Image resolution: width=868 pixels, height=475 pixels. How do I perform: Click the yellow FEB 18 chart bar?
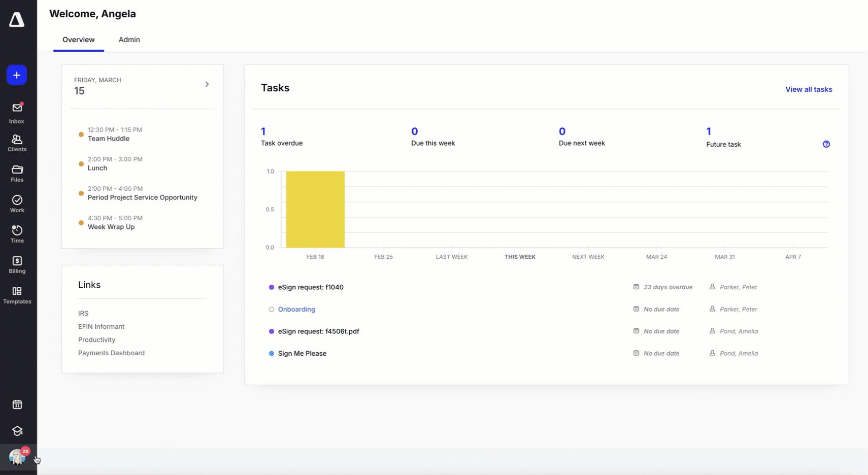click(x=315, y=209)
